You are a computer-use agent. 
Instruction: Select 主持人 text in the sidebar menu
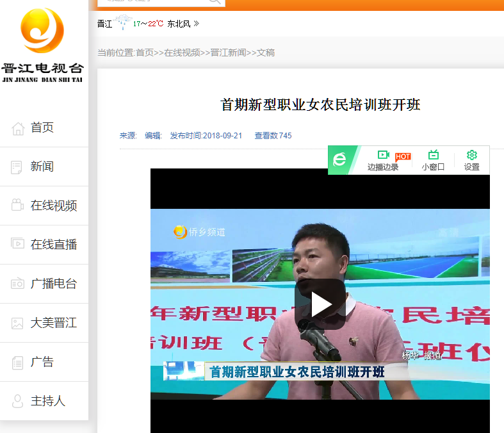tap(48, 402)
